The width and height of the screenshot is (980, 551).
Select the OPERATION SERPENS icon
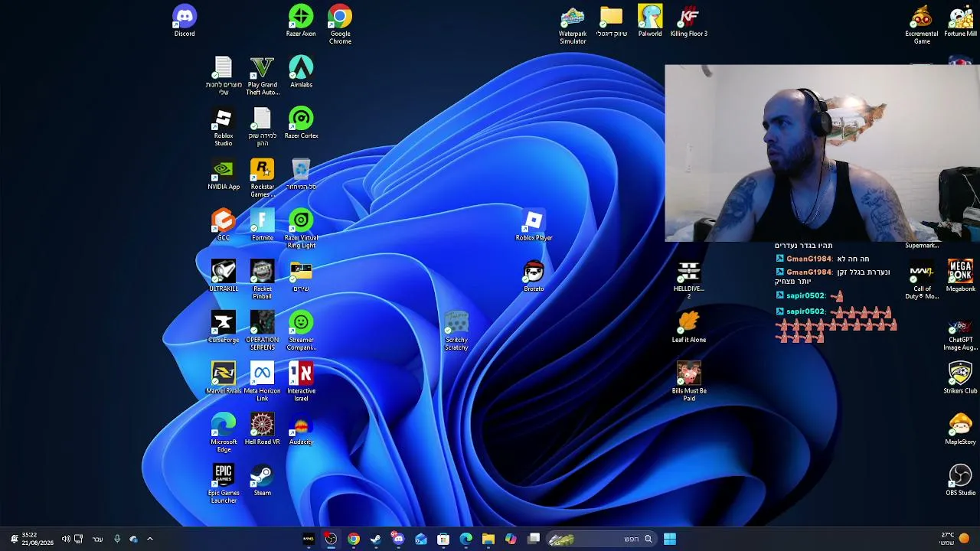tap(262, 331)
